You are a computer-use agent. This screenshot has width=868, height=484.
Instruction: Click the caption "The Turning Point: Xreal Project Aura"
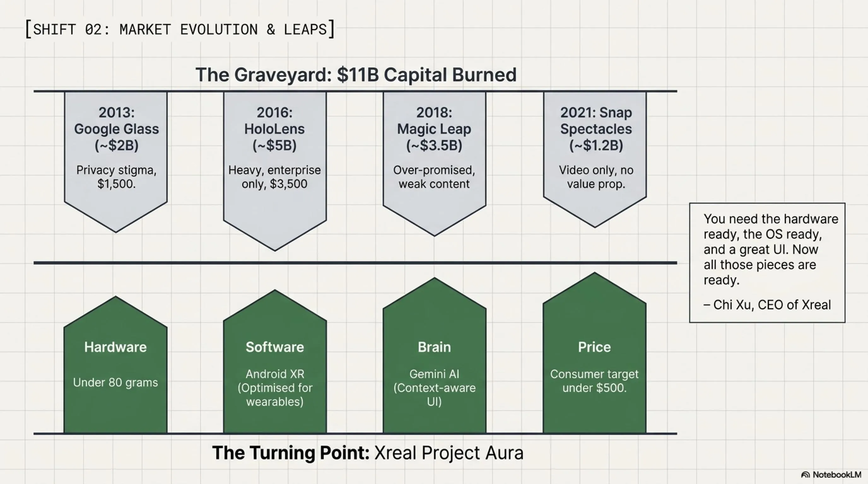point(368,453)
